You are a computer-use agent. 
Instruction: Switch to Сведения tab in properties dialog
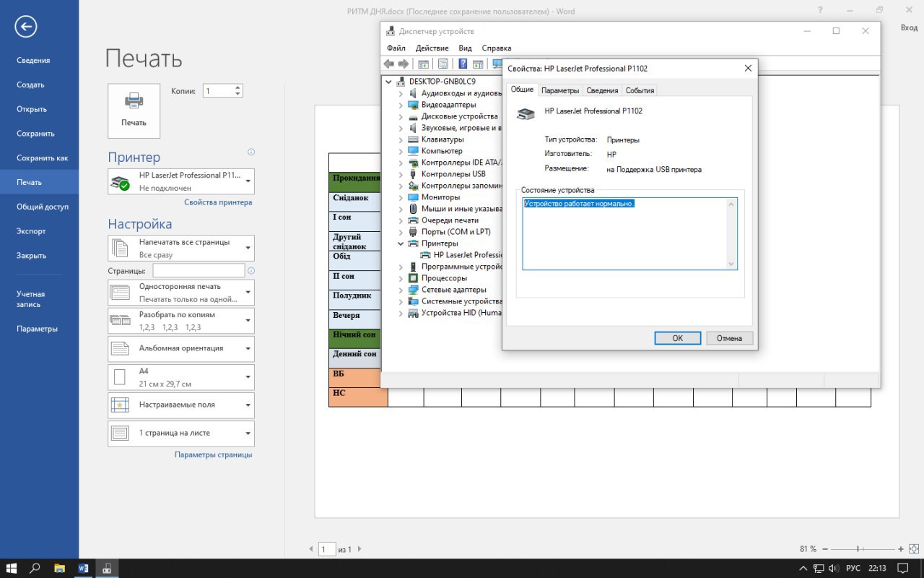(x=602, y=90)
